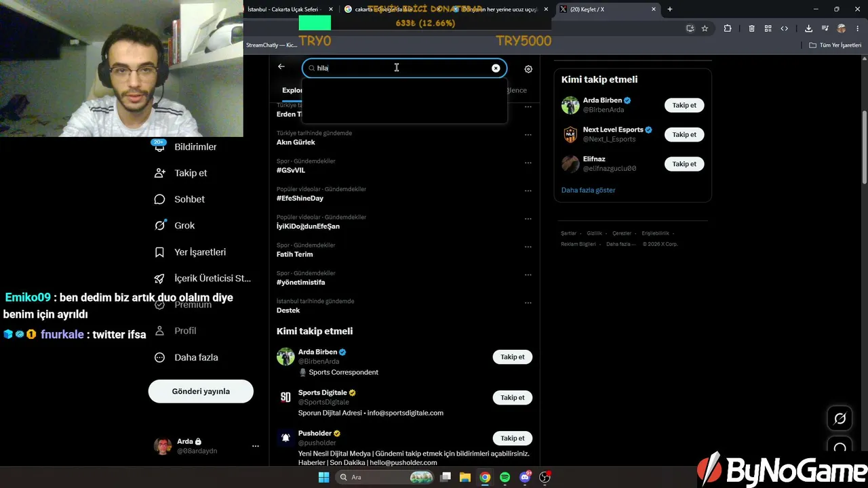868x488 pixels.
Task: Launch Grok from the sidebar icon
Action: 159,226
